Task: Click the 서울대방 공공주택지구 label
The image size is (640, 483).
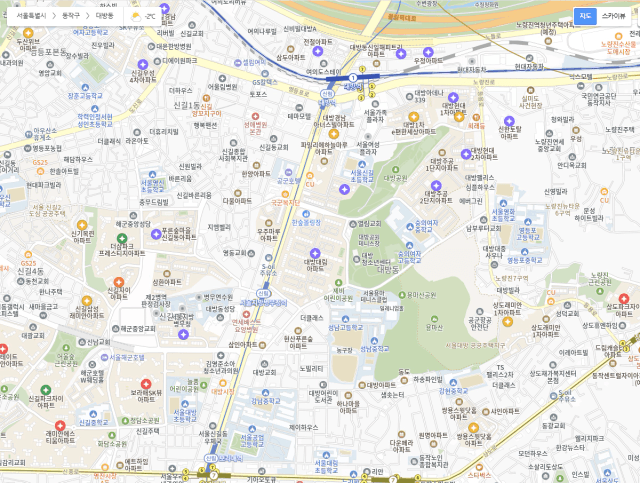Action: 476,345
